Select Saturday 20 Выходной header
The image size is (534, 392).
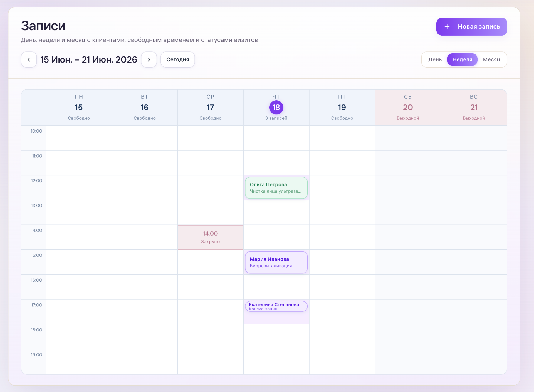click(x=408, y=108)
